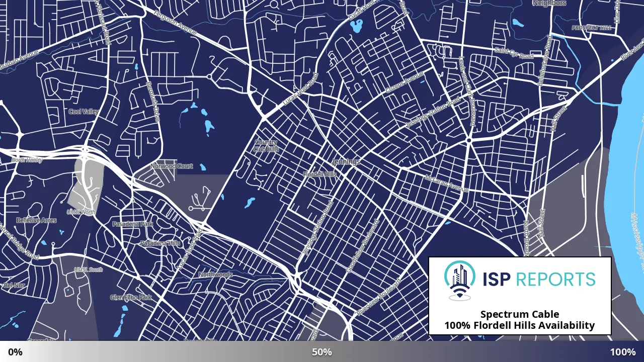Click the Spectrum Cable text in the legend
The width and height of the screenshot is (644, 362).
519,315
